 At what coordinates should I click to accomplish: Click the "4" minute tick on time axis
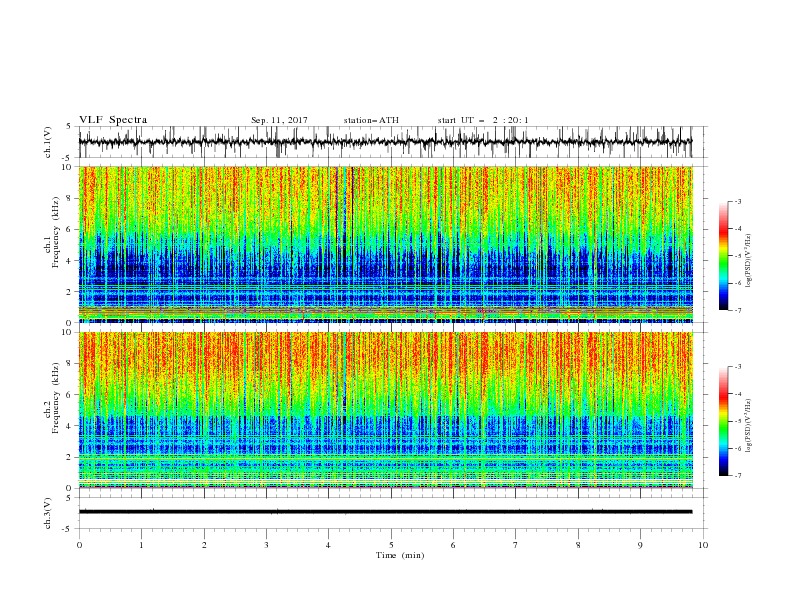pyautogui.click(x=328, y=545)
